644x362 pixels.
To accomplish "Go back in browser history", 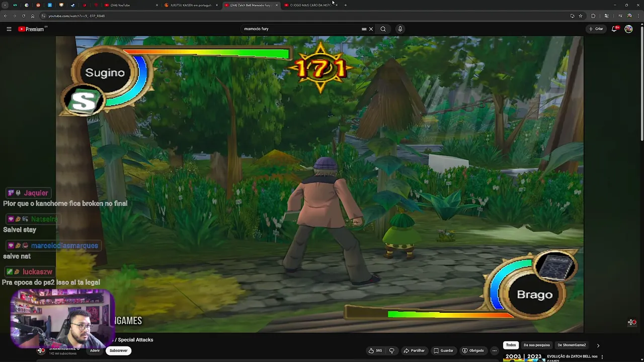I will point(5,16).
